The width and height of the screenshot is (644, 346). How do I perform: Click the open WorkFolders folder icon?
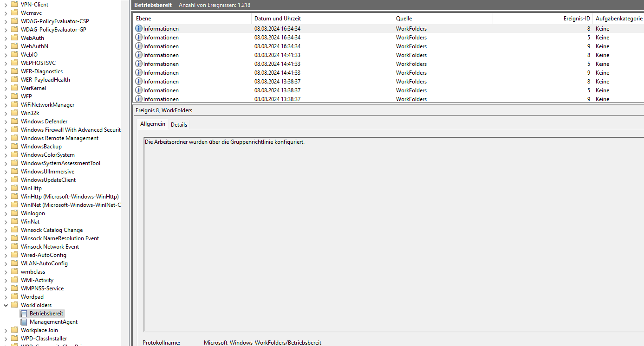[14, 305]
